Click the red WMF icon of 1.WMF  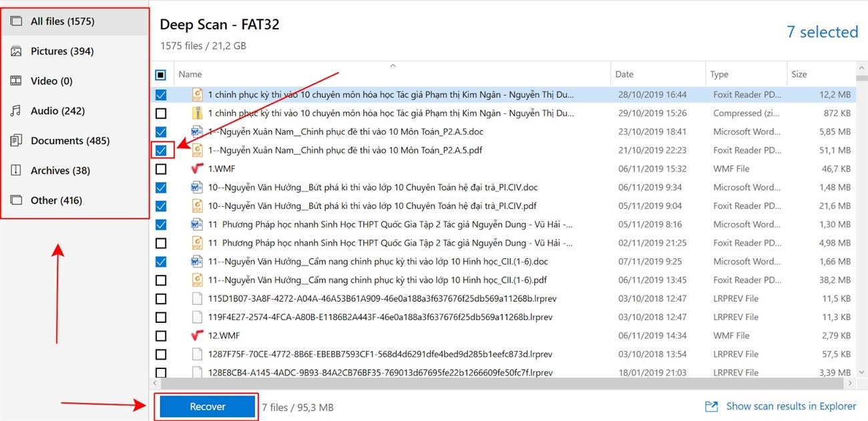[x=197, y=169]
